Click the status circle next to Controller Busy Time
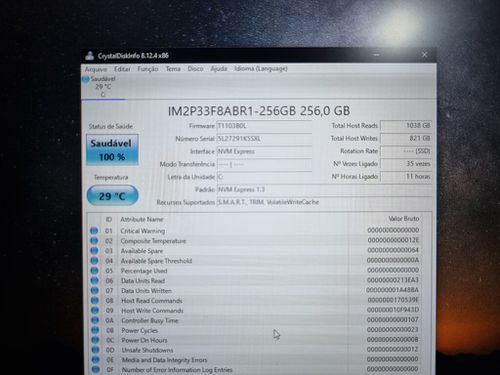The width and height of the screenshot is (500, 375). 95,320
